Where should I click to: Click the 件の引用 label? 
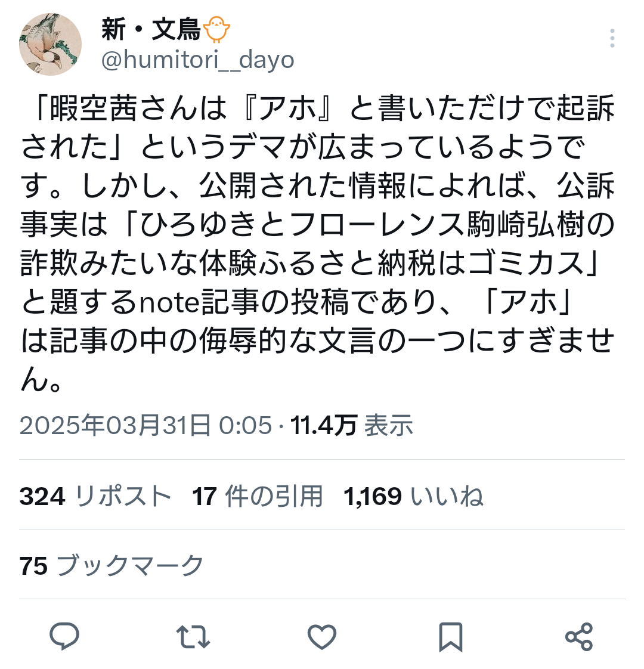coord(274,495)
